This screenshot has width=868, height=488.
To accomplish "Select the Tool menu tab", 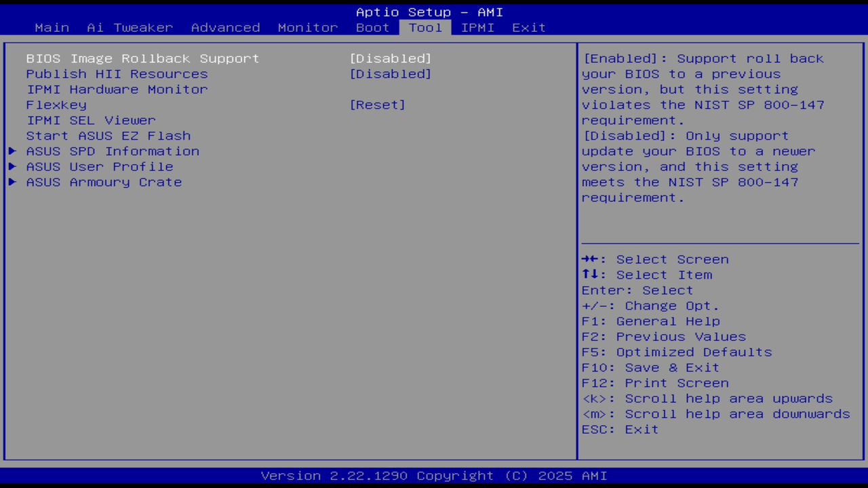I will [x=425, y=28].
